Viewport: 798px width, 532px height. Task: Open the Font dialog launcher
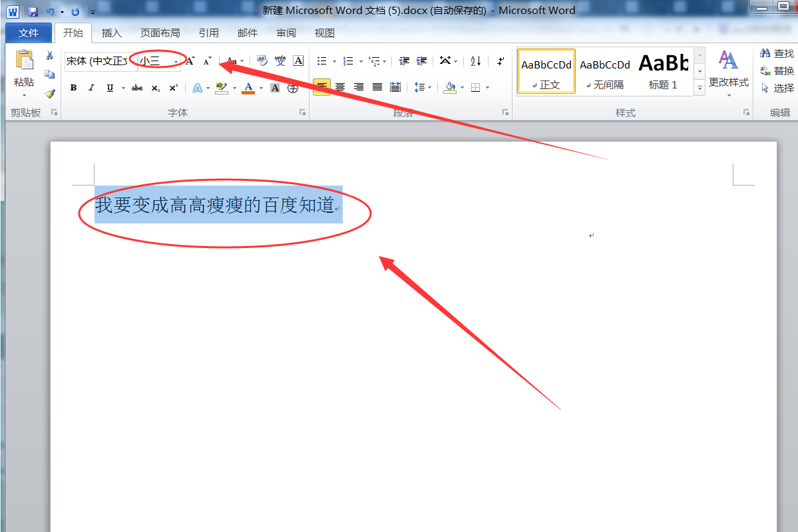coord(302,112)
